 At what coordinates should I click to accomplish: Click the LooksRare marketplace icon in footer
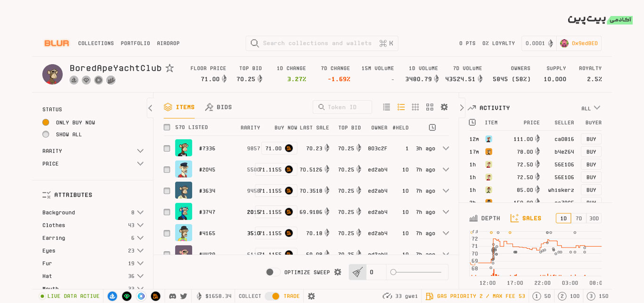tap(127, 296)
